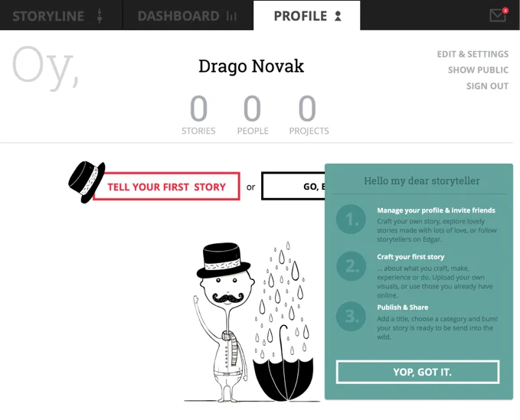Click the Sign Out link
This screenshot has height=420, width=520.
(x=487, y=86)
